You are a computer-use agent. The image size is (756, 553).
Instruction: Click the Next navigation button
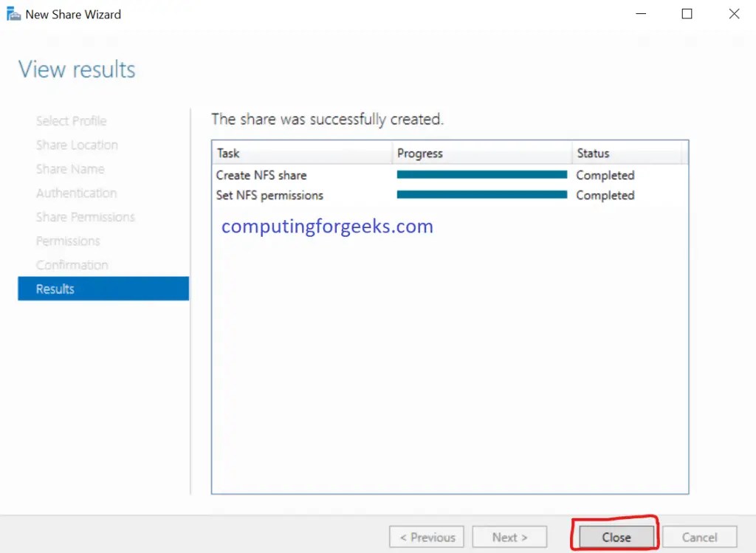point(509,537)
